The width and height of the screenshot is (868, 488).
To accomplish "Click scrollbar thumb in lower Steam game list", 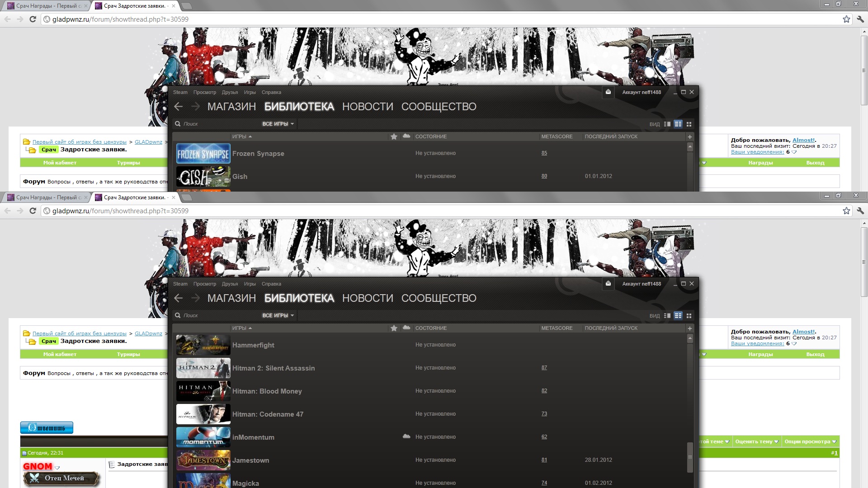I will [690, 457].
